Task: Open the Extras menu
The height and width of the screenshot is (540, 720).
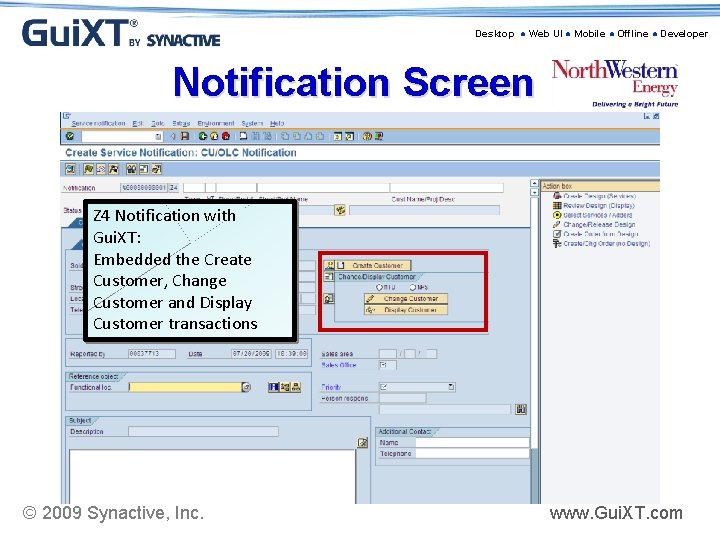Action: (181, 124)
